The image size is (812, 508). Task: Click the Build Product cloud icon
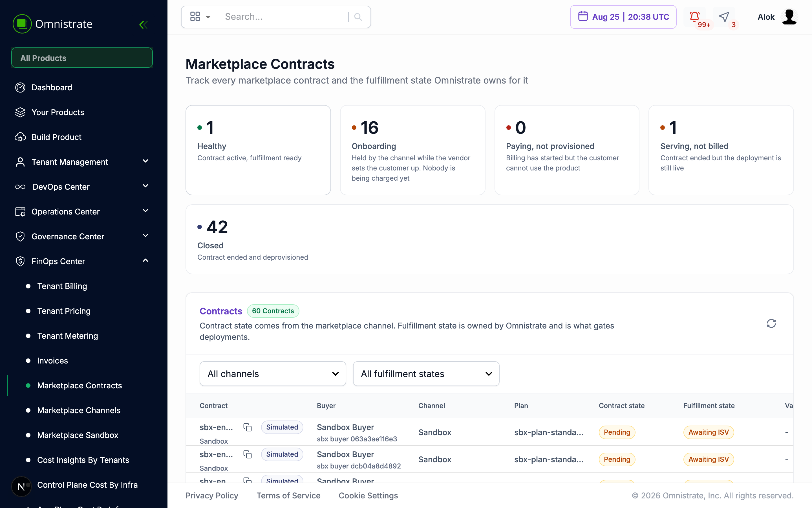pyautogui.click(x=20, y=137)
